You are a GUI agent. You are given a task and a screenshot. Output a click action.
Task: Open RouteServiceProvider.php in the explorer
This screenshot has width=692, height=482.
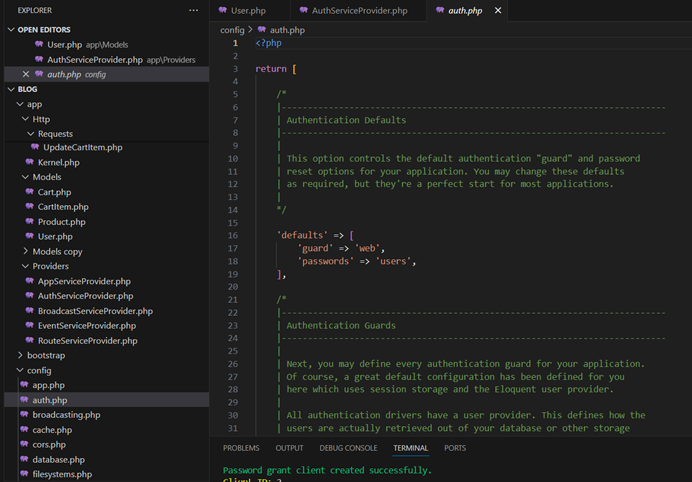pyautogui.click(x=87, y=340)
